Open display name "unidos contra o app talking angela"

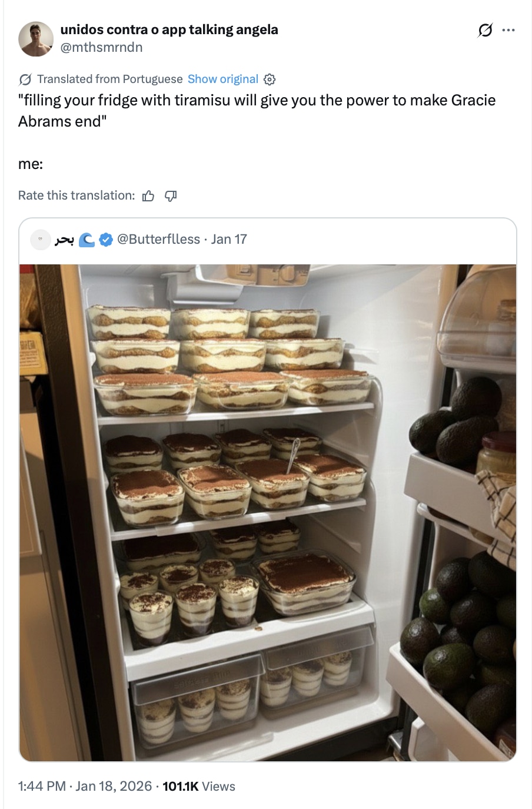169,29
